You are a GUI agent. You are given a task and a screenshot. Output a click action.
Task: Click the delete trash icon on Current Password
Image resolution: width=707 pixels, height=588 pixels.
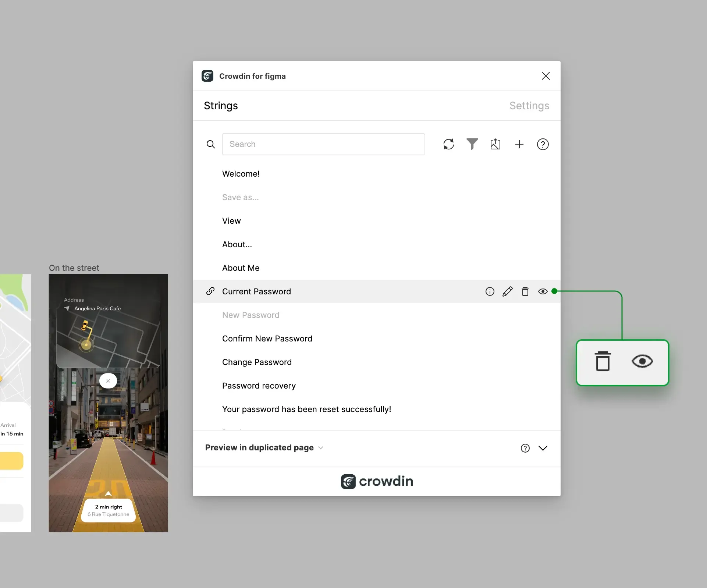[525, 291]
